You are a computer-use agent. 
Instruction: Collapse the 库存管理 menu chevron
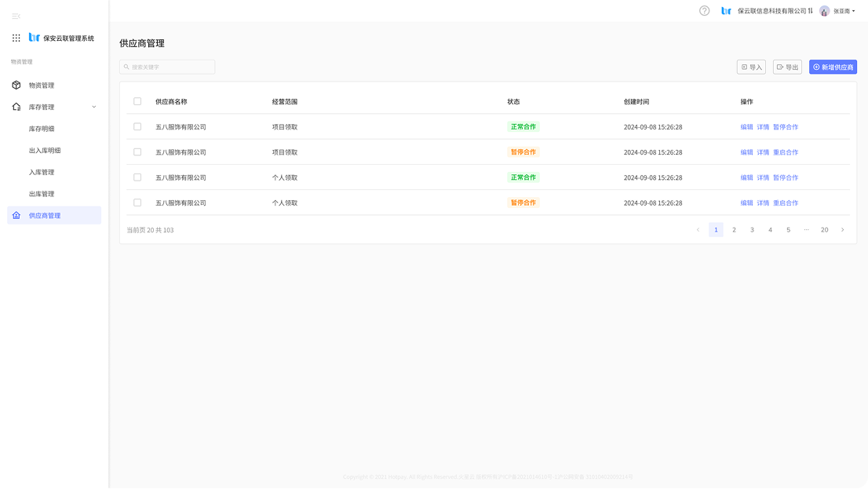tap(94, 107)
